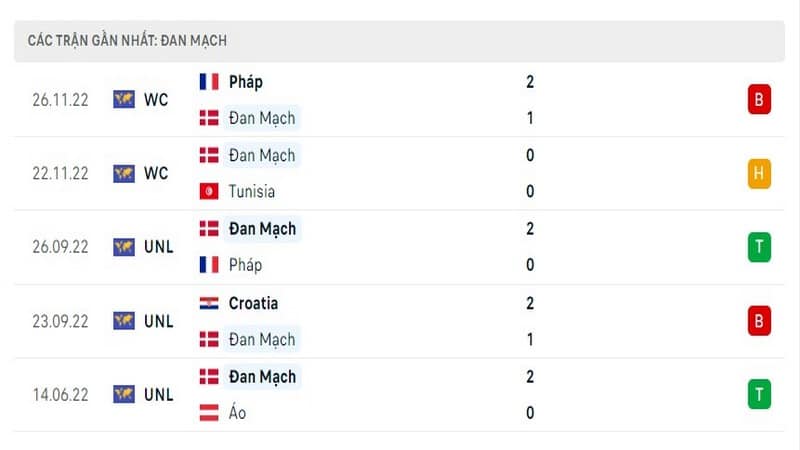Click the WC label for 22.11.22 match

point(156,173)
